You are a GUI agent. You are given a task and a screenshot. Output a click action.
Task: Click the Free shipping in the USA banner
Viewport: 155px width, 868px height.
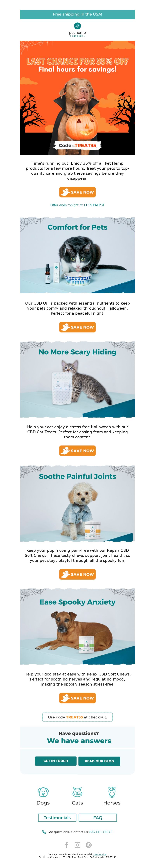[77, 14]
